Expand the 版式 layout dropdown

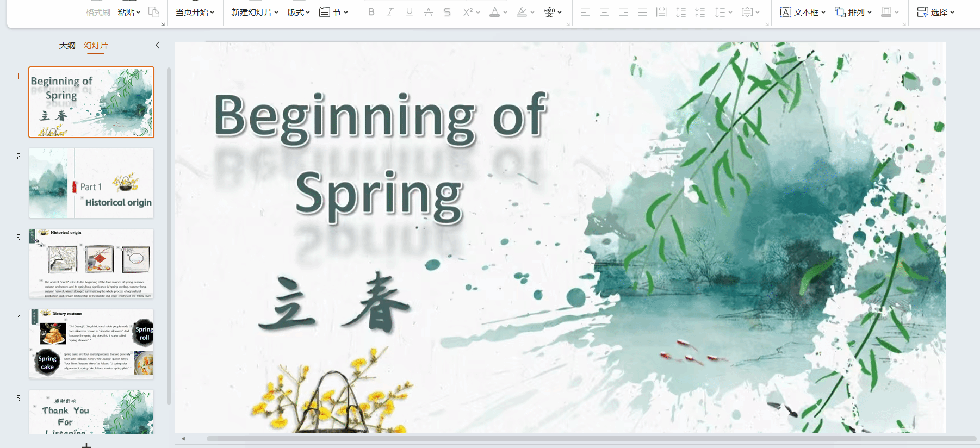299,12
